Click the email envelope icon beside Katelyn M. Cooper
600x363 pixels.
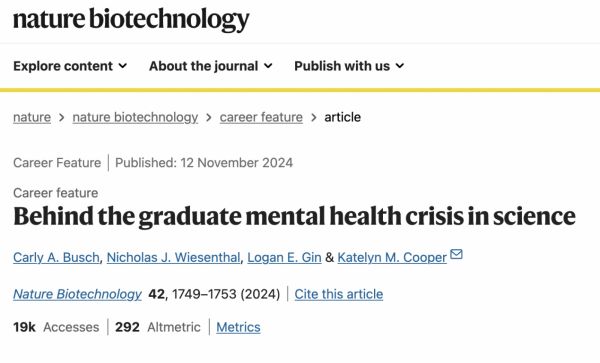pyautogui.click(x=456, y=254)
